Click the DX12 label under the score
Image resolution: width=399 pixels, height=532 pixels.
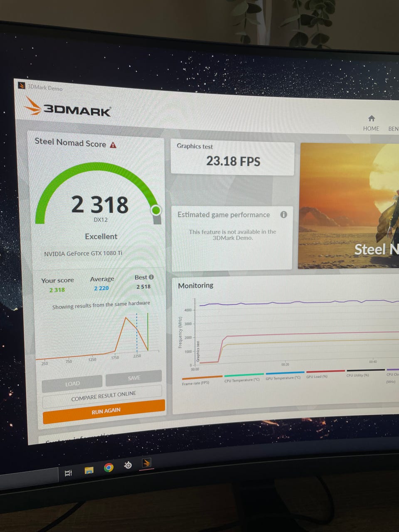coord(101,219)
